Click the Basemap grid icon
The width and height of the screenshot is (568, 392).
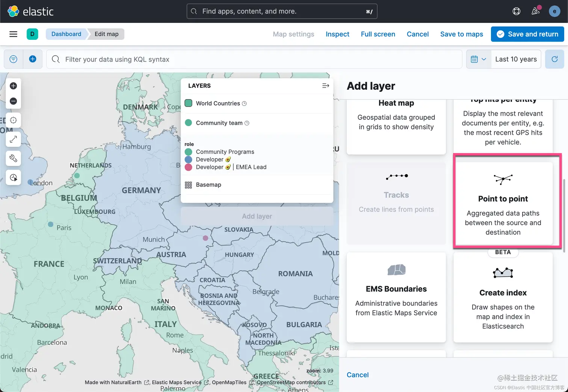(189, 185)
